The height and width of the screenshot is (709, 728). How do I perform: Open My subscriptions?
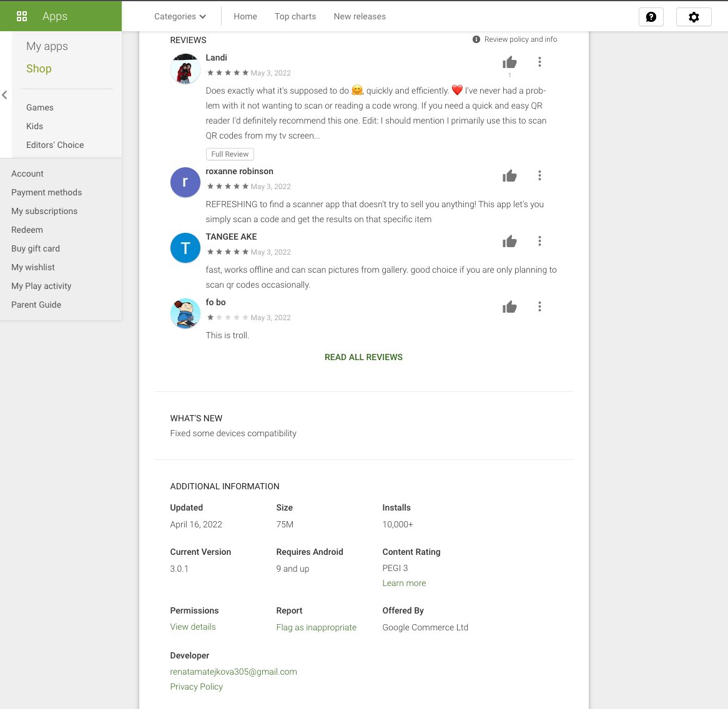(x=44, y=211)
